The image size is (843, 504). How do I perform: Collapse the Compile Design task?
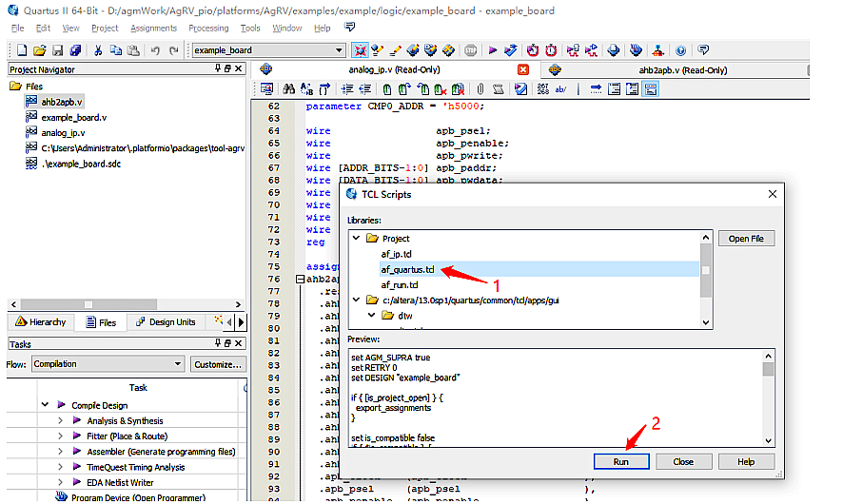coord(45,404)
